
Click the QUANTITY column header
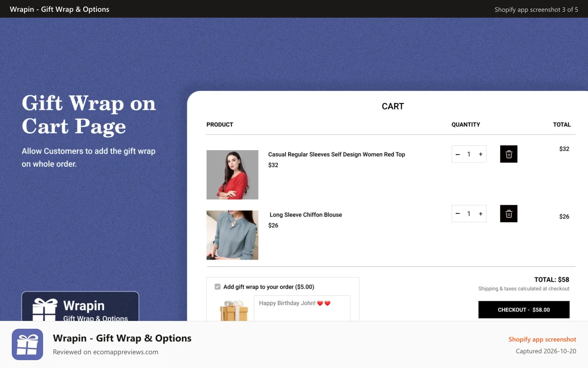coord(466,125)
